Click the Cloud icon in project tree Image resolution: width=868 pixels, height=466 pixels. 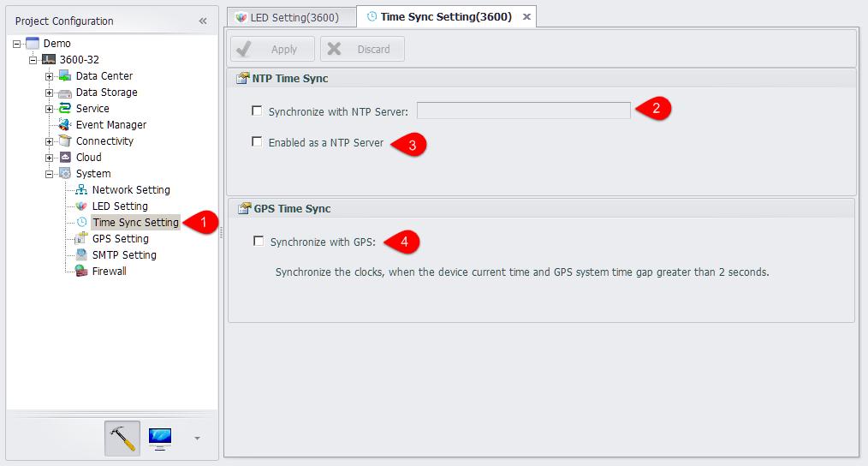tap(65, 158)
